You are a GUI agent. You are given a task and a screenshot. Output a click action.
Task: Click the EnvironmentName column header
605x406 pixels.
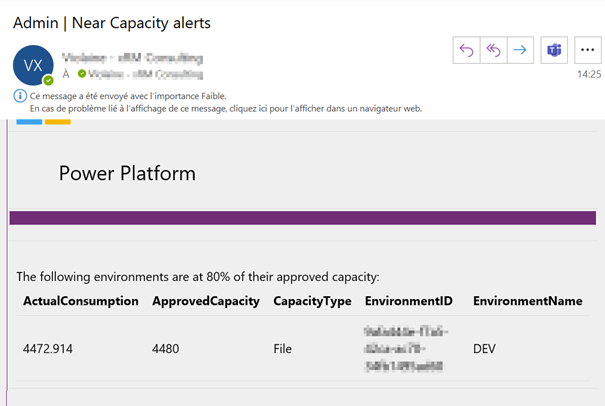527,301
